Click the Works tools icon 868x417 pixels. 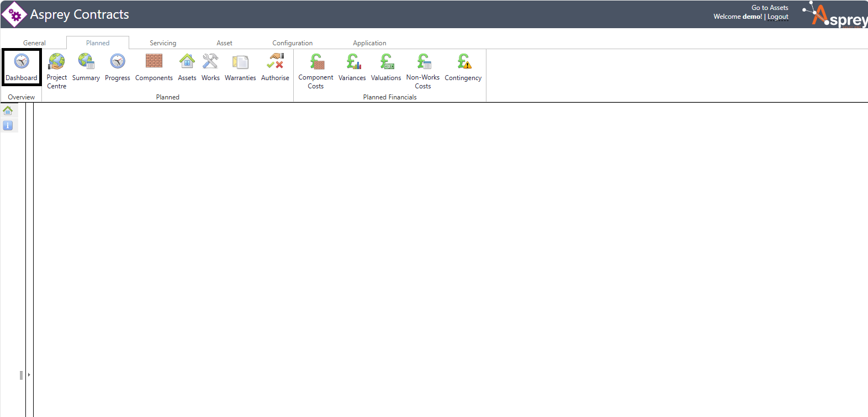(x=210, y=61)
